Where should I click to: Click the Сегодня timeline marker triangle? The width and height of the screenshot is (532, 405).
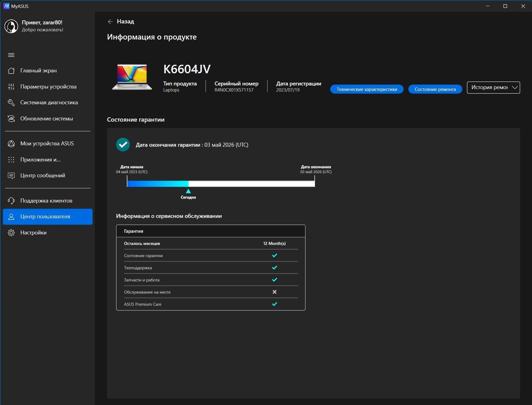coord(188,191)
